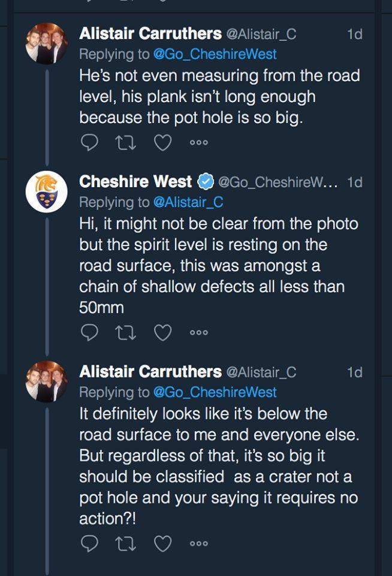392x576 pixels.
Task: Retweet the Cheshire West spirit level tweet
Action: [125, 331]
